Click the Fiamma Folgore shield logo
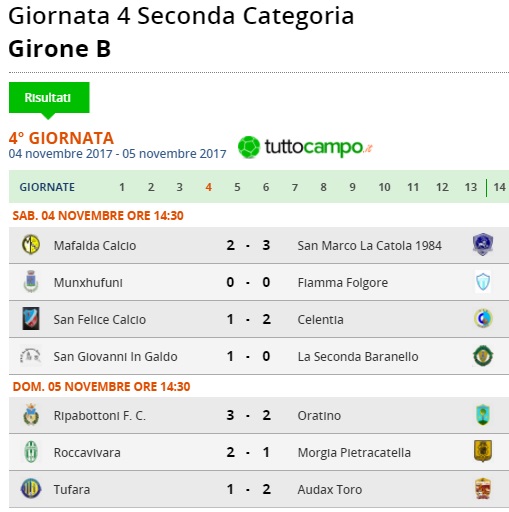The width and height of the screenshot is (509, 512). point(483,282)
